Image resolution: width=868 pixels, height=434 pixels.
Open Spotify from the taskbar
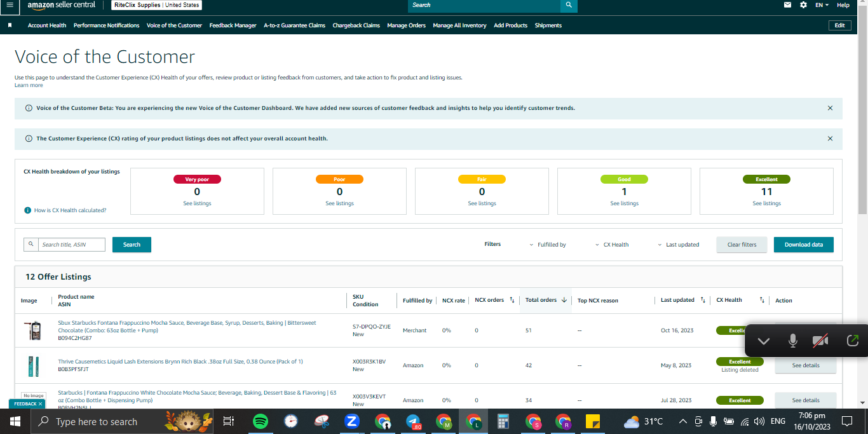coord(261,421)
